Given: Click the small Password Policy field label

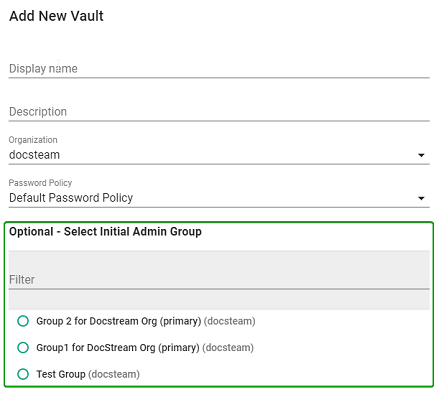Looking at the screenshot, I should click(40, 183).
